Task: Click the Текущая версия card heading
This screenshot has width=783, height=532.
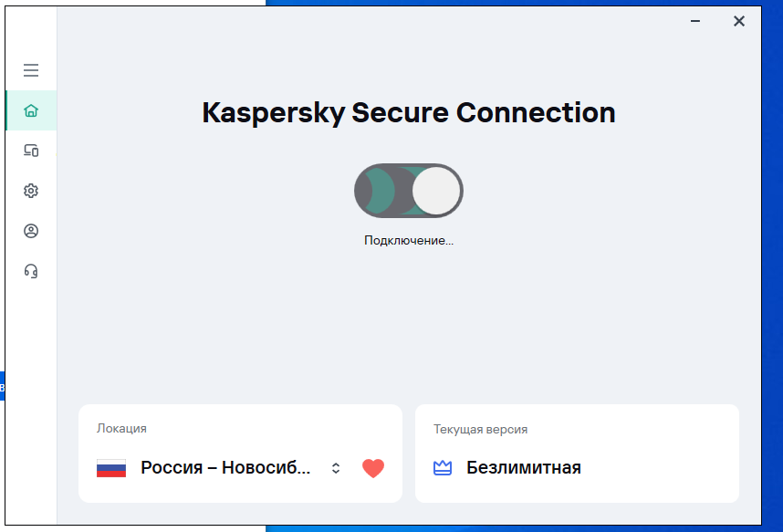Action: point(480,429)
